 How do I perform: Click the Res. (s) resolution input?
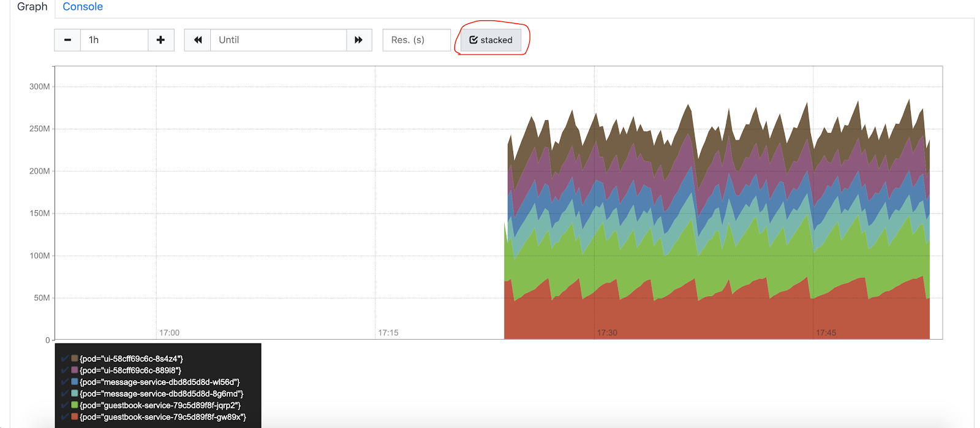click(416, 40)
